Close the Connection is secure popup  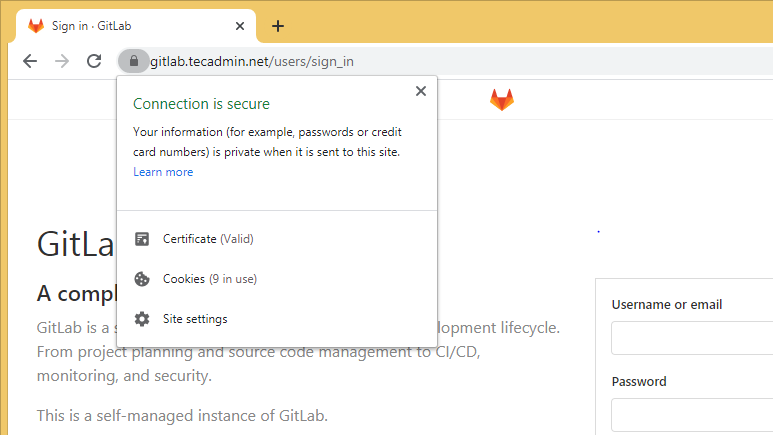click(x=421, y=91)
